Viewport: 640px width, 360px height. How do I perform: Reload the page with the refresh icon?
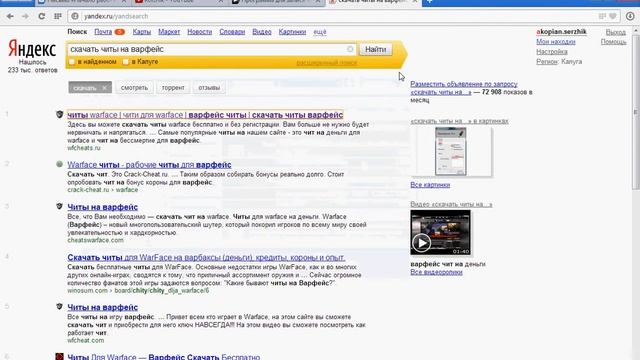(42, 16)
